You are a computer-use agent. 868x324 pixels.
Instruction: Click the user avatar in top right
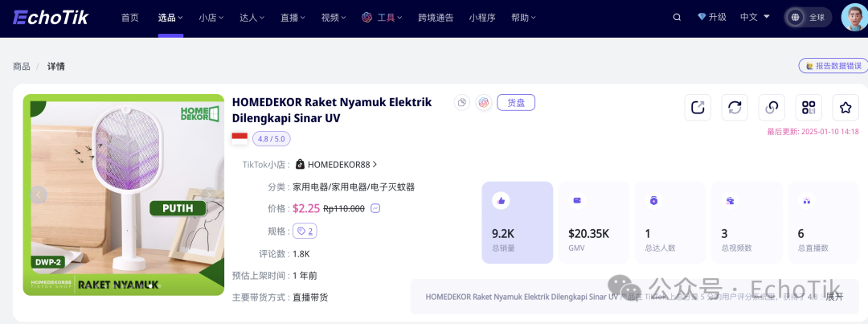[854, 17]
